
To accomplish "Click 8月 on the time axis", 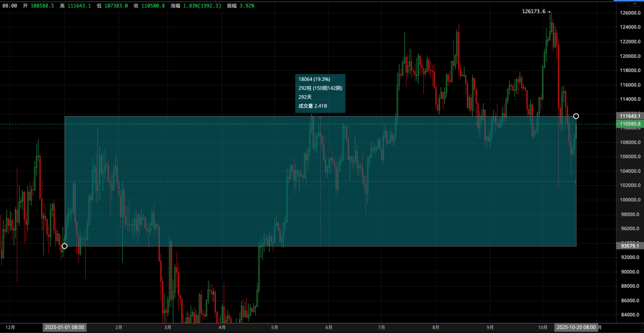I will (436, 327).
